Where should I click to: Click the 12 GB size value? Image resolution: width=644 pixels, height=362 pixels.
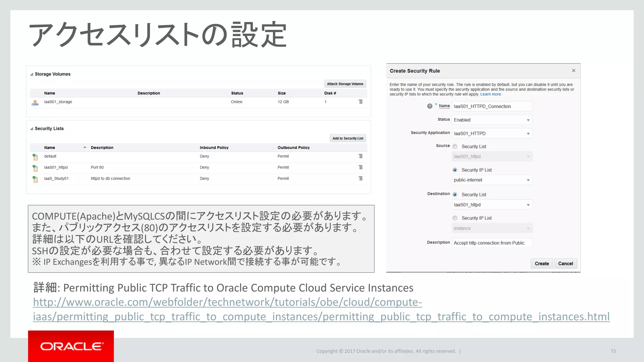coord(283,102)
